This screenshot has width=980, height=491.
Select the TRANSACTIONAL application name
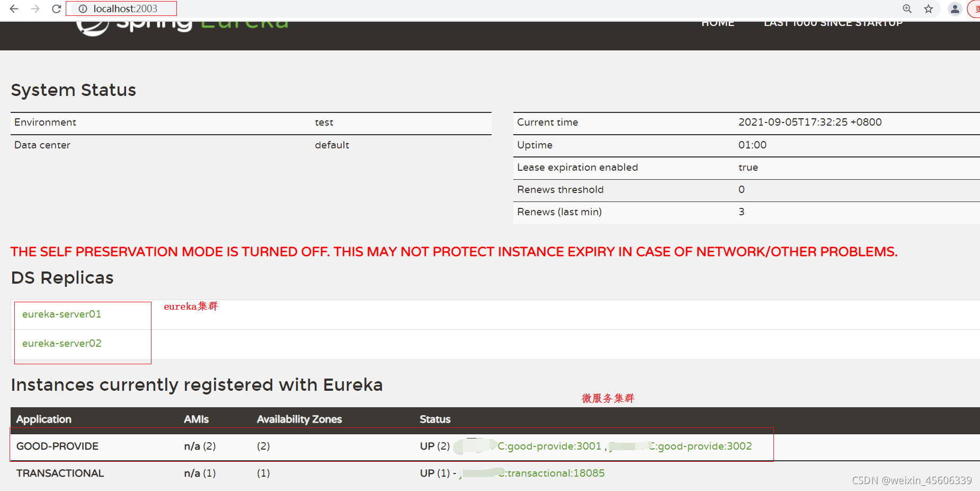(x=60, y=473)
